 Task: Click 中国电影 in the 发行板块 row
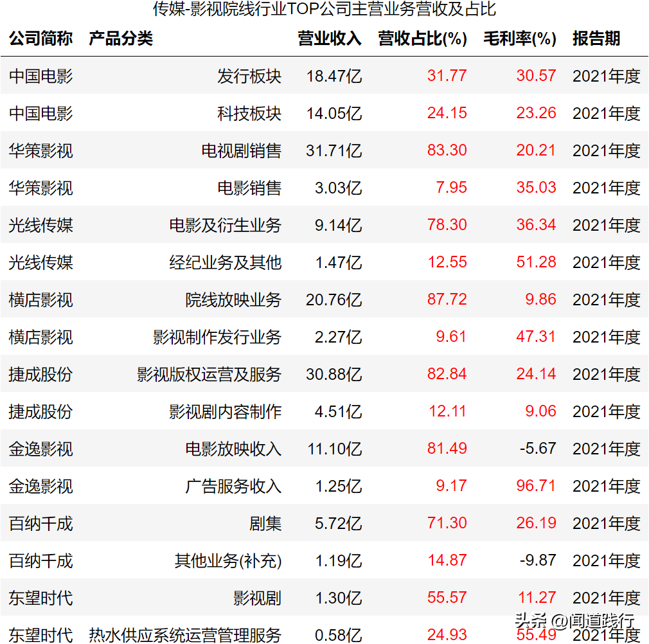pos(40,76)
